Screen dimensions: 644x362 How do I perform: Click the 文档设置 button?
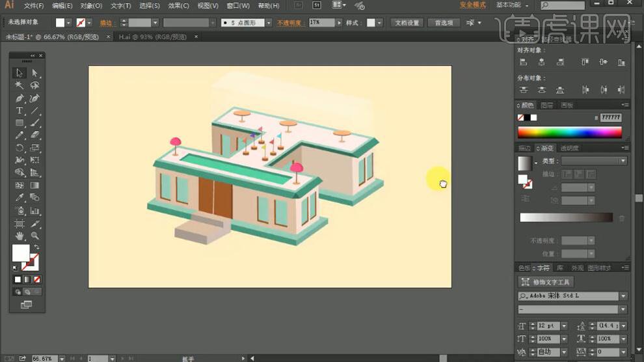(407, 23)
